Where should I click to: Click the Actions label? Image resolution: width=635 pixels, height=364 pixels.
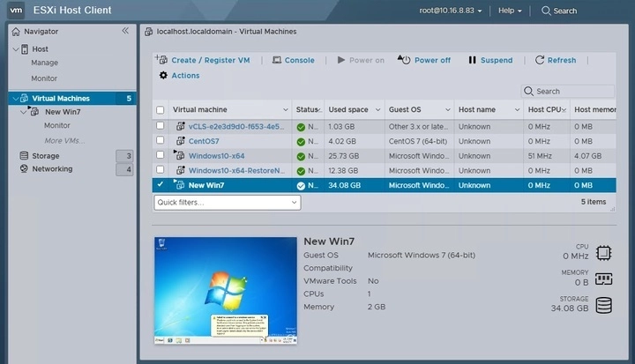185,75
